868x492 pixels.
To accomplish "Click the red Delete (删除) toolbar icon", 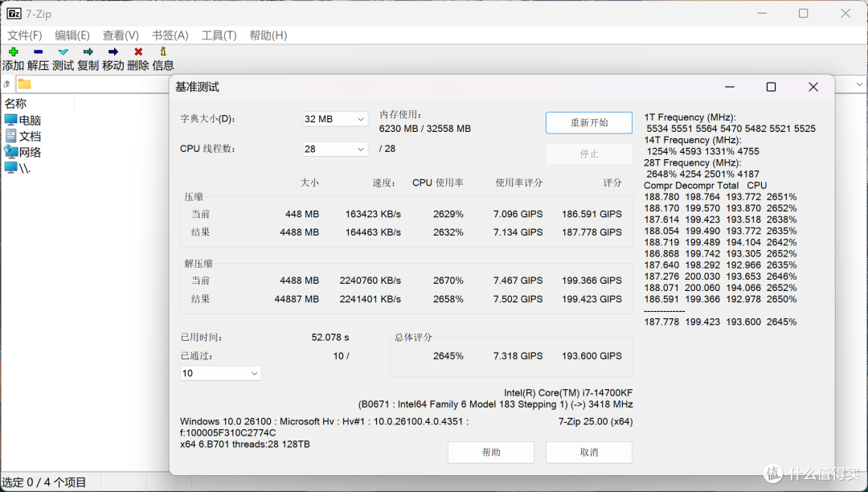I will [x=138, y=51].
